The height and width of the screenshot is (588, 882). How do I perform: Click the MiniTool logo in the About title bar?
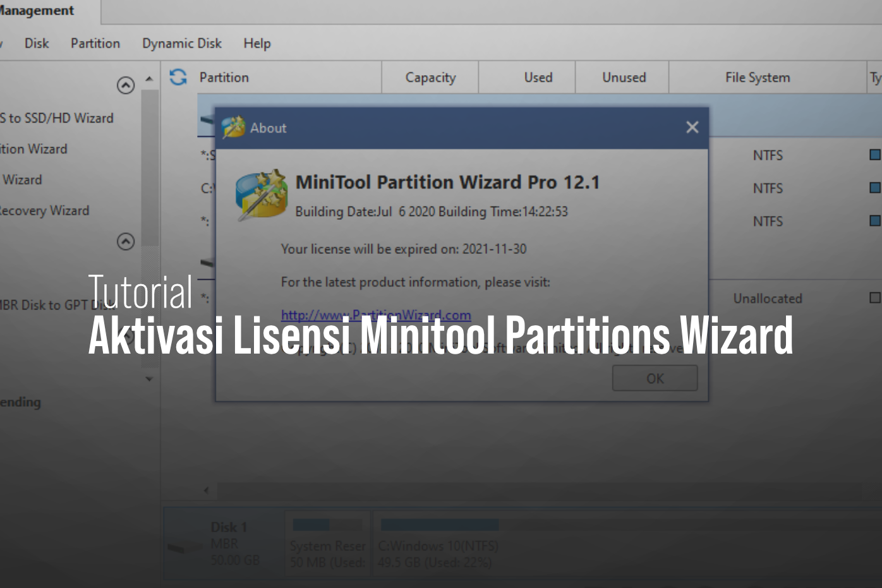(234, 126)
